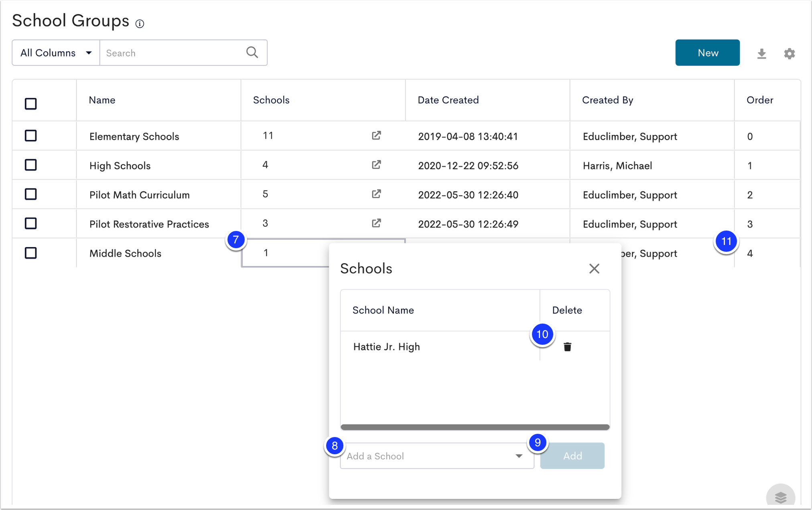The image size is (812, 510).
Task: Click Middle Schools schools count cell
Action: click(285, 253)
